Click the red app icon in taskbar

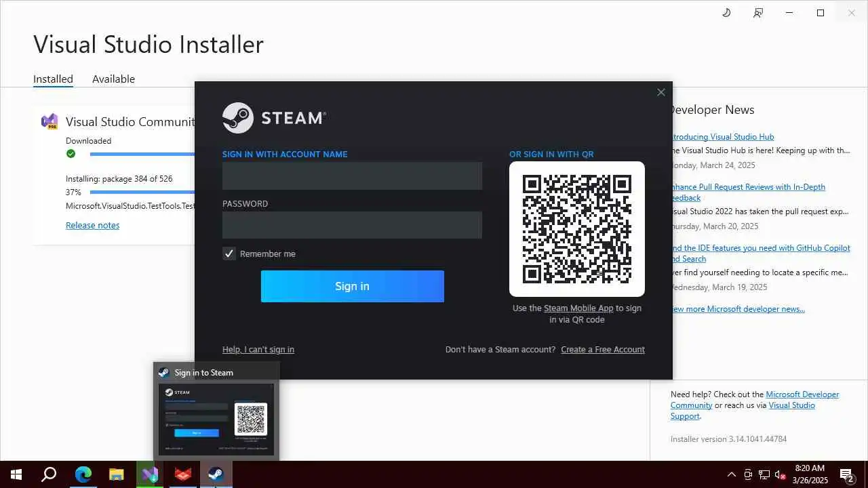[x=182, y=474]
